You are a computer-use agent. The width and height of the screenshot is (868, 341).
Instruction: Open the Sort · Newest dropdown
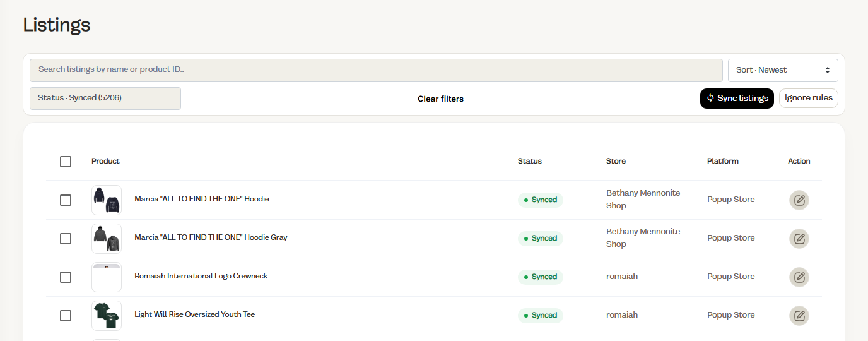[783, 70]
